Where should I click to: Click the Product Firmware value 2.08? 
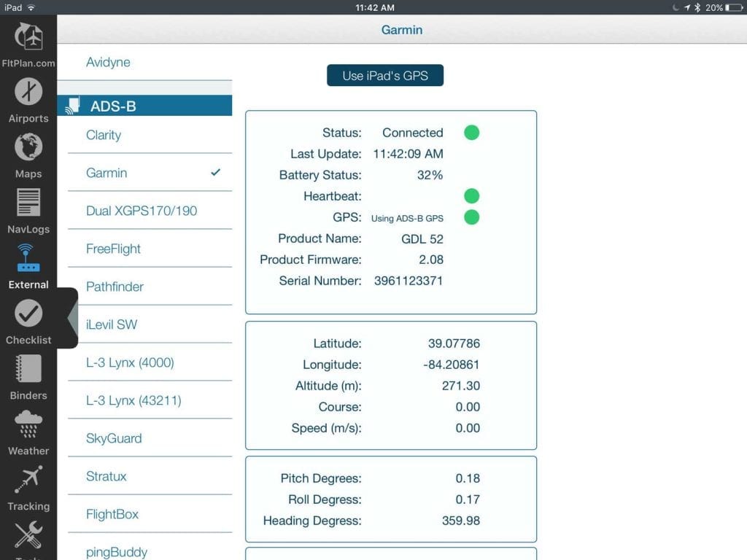[431, 260]
